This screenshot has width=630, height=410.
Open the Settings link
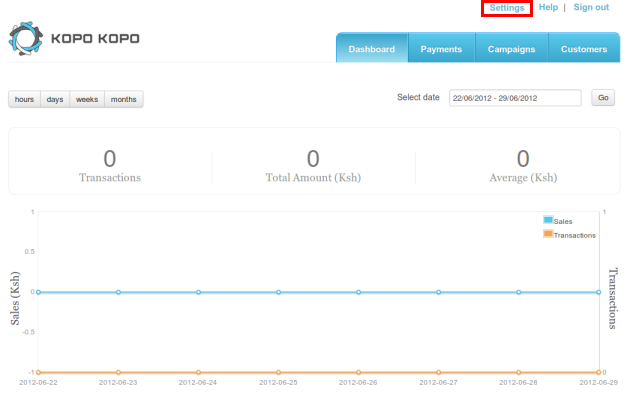[x=507, y=8]
